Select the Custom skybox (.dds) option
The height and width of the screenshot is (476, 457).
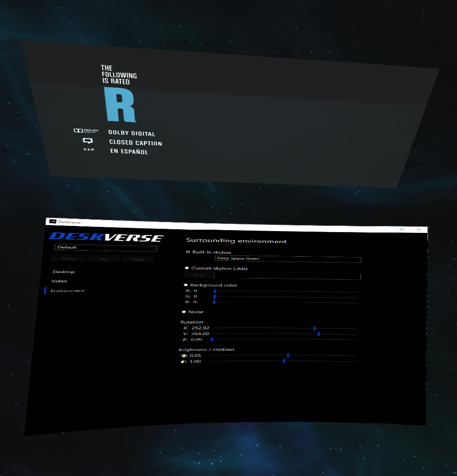(x=187, y=268)
